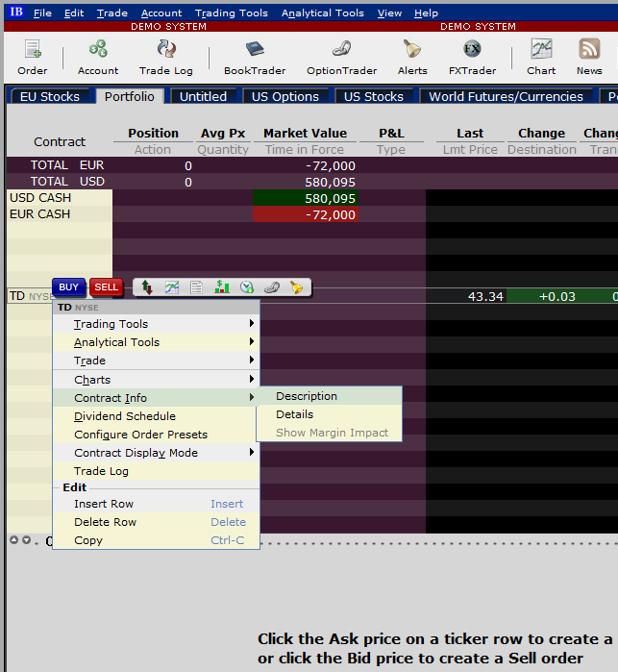The height and width of the screenshot is (672, 618).
Task: Select Delete Row from Edit section
Action: pyautogui.click(x=156, y=522)
